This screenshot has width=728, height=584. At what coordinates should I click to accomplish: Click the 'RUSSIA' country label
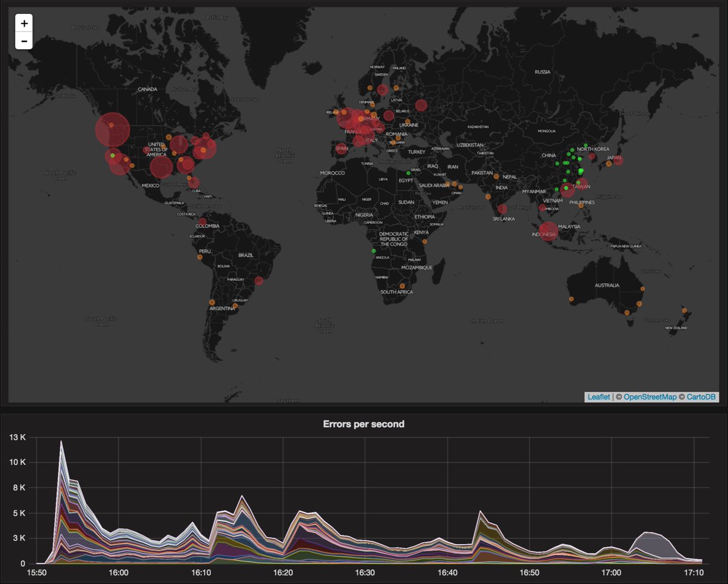click(542, 72)
